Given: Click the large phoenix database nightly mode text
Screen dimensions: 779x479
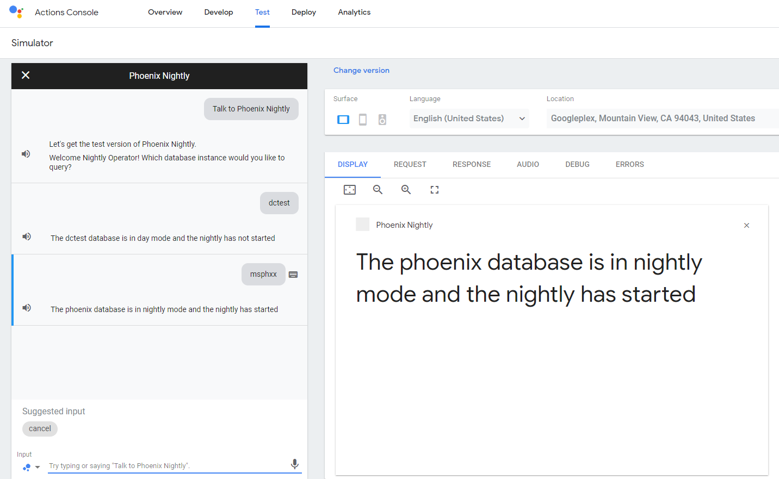Looking at the screenshot, I should point(529,278).
